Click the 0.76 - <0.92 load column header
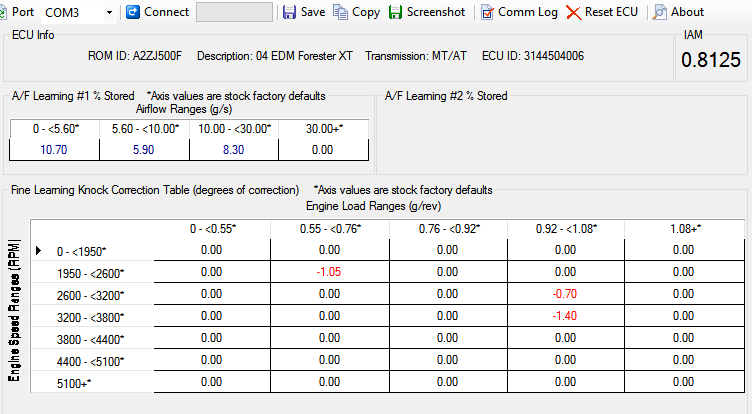Viewport: 752px width, 414px height. pyautogui.click(x=449, y=229)
